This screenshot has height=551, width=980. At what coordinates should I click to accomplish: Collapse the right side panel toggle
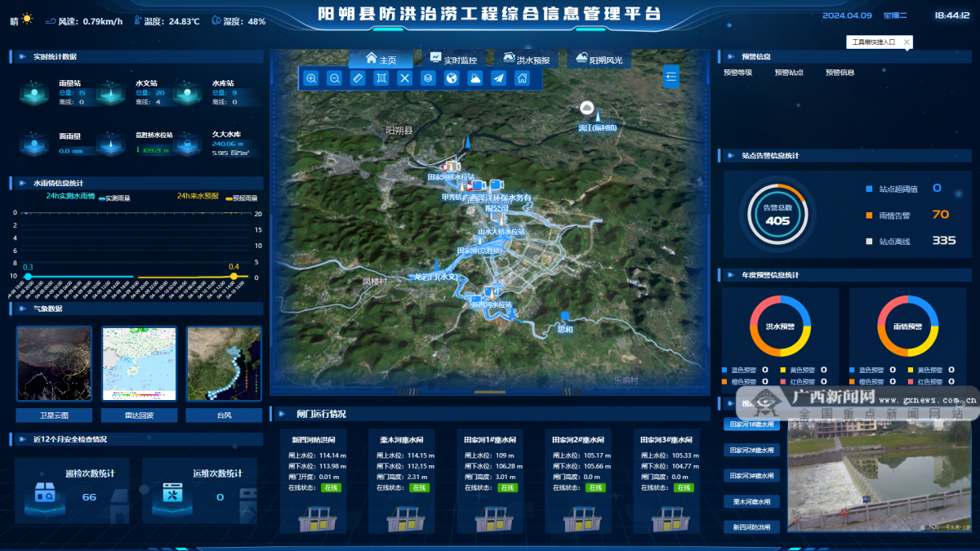[671, 77]
